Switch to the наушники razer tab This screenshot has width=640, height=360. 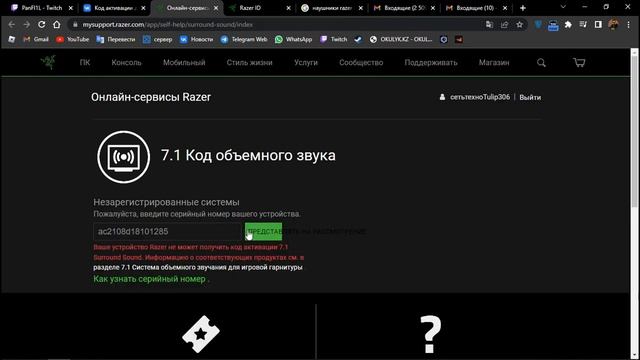pos(332,8)
